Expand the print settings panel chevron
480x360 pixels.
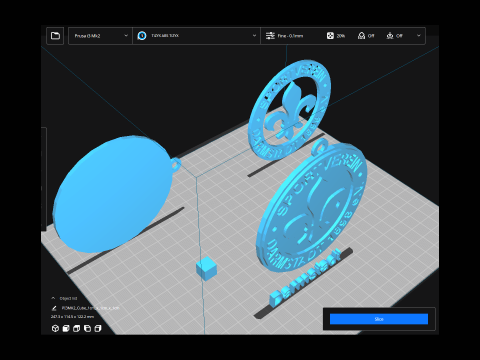pyautogui.click(x=419, y=36)
